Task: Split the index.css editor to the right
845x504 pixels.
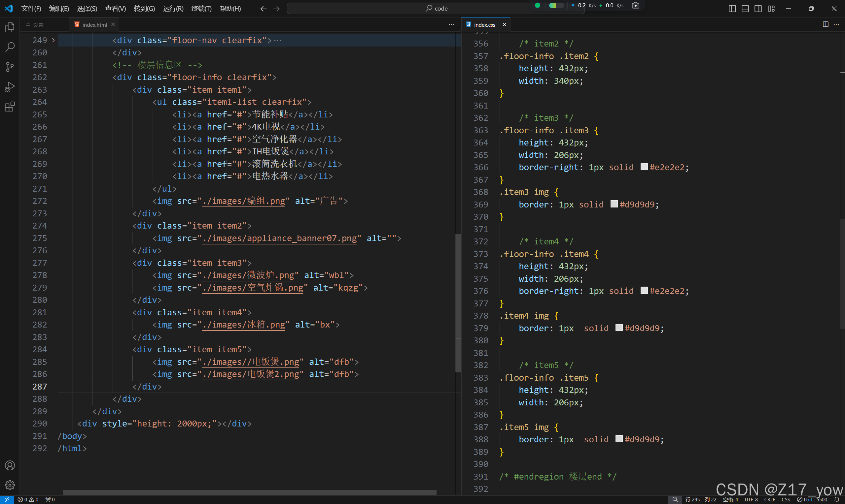Action: click(x=825, y=24)
